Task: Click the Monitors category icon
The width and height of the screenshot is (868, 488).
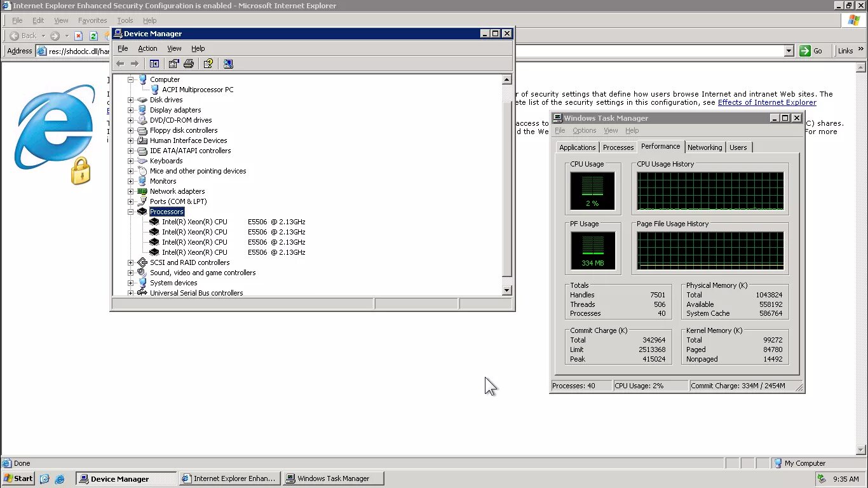Action: [142, 181]
